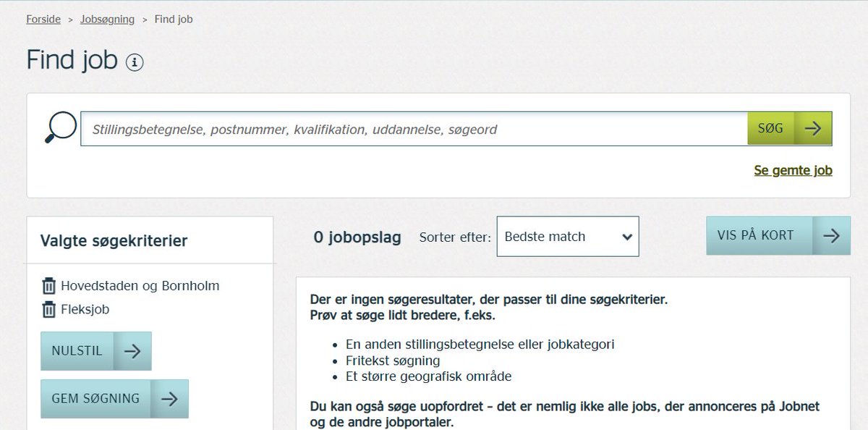
Task: Remove Hovedstaden og Bornholm via its trash icon
Action: (48, 285)
